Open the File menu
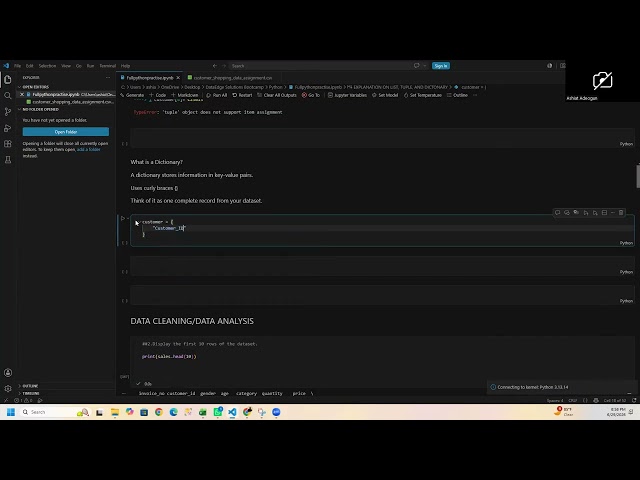 pos(18,66)
